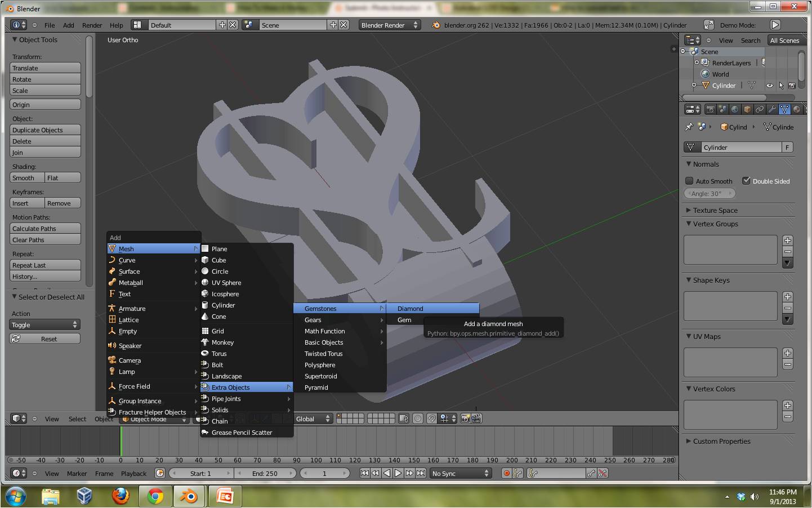Click the scene browse icon
The height and width of the screenshot is (508, 812).
tap(249, 25)
